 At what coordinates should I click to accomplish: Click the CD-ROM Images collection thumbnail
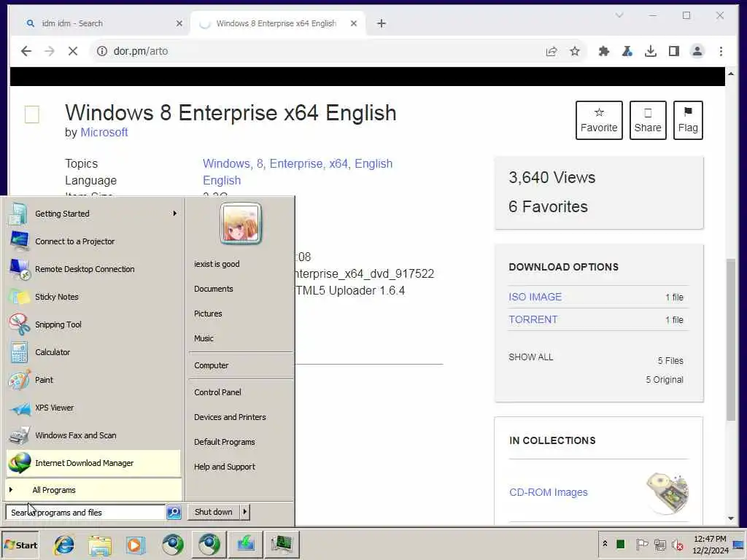(x=667, y=493)
